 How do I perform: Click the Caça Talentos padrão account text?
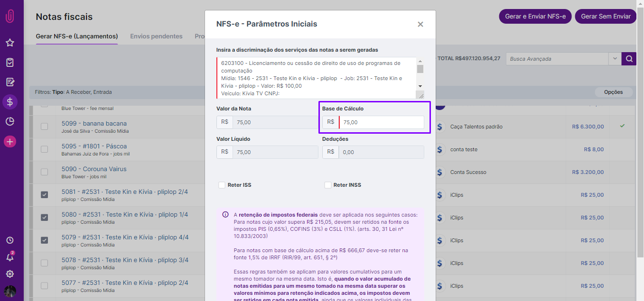coord(476,127)
